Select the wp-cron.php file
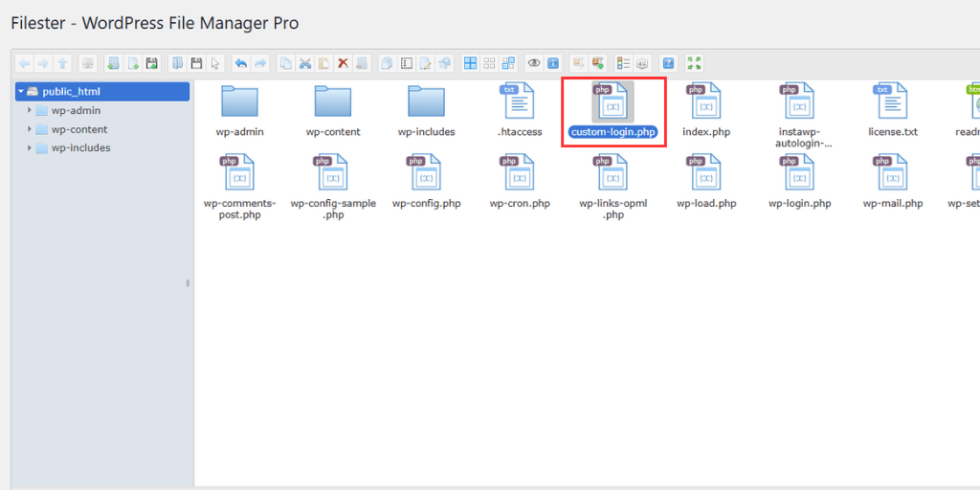The image size is (980, 490). [x=520, y=182]
